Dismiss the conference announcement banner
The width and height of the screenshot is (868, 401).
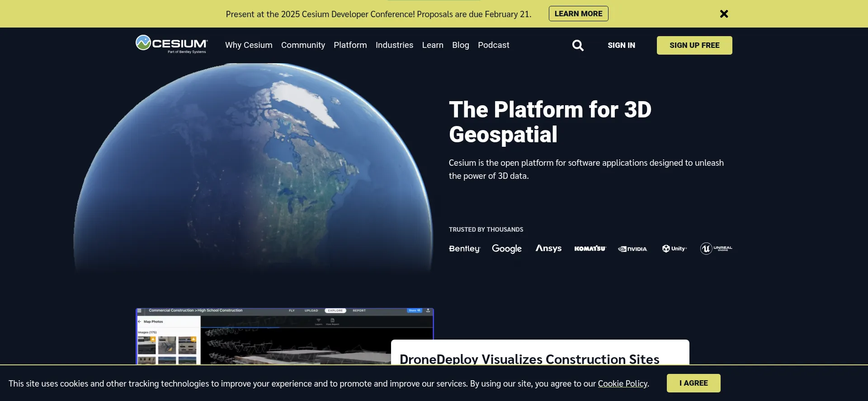[x=724, y=14]
